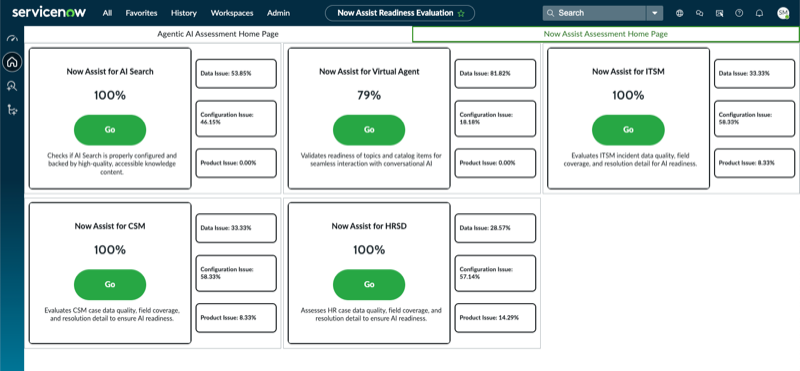The image size is (800, 371).
Task: Open the notifications bell icon
Action: (759, 13)
